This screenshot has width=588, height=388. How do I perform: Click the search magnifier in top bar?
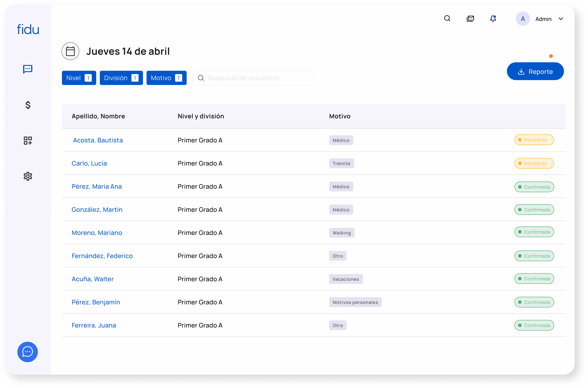point(447,19)
